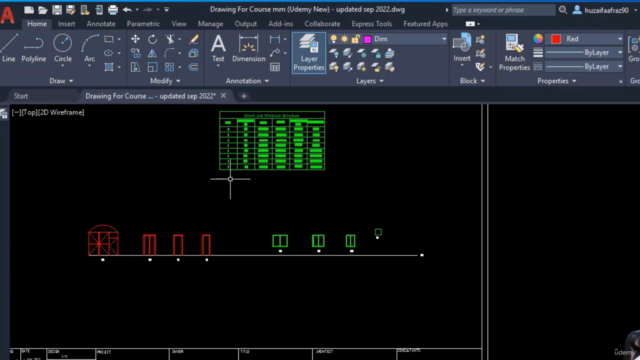Click the [Top] view control label

click(x=29, y=112)
